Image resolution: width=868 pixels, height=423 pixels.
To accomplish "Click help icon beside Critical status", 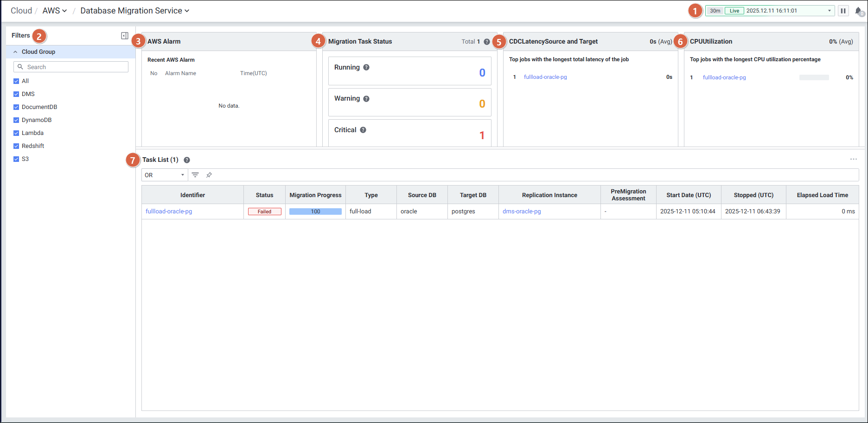I will [363, 130].
